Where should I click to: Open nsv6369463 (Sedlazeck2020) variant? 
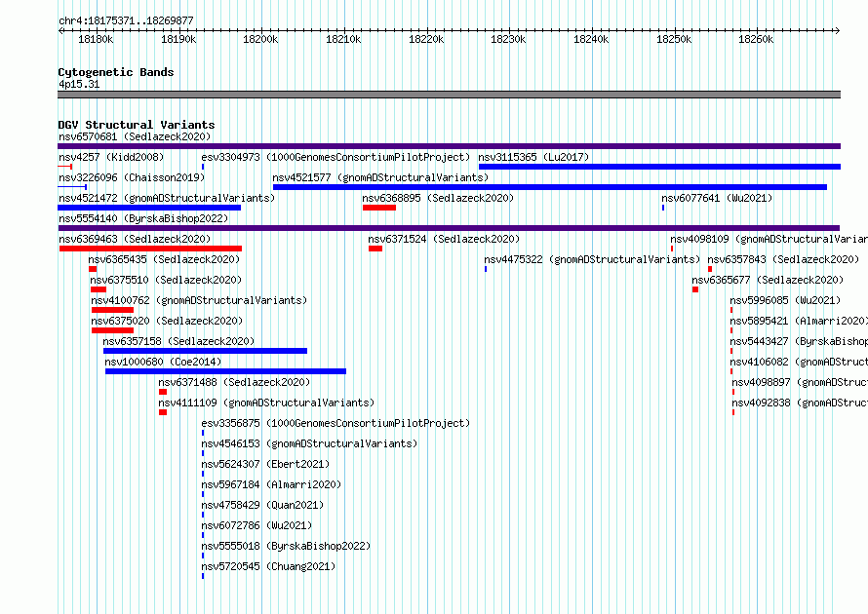tap(135, 239)
